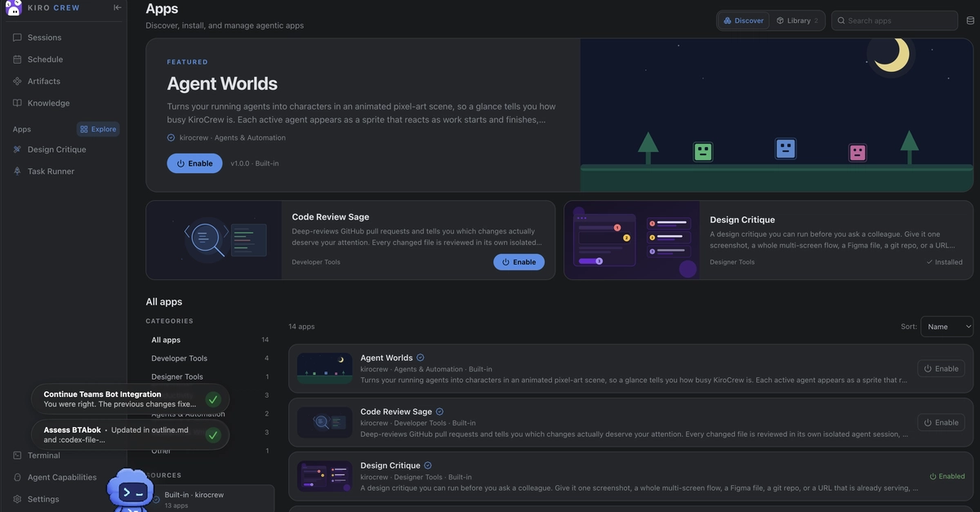
Task: Click the '14 apps' count text
Action: point(301,327)
